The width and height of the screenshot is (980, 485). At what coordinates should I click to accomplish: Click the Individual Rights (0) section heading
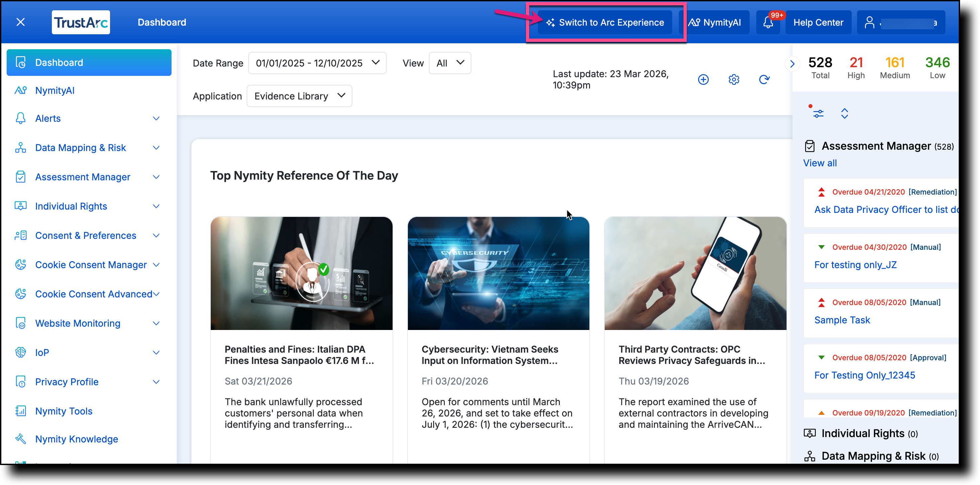click(x=870, y=434)
